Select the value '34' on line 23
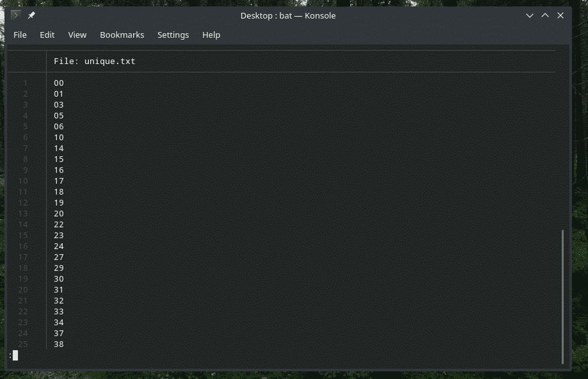The width and height of the screenshot is (588, 379). point(59,322)
